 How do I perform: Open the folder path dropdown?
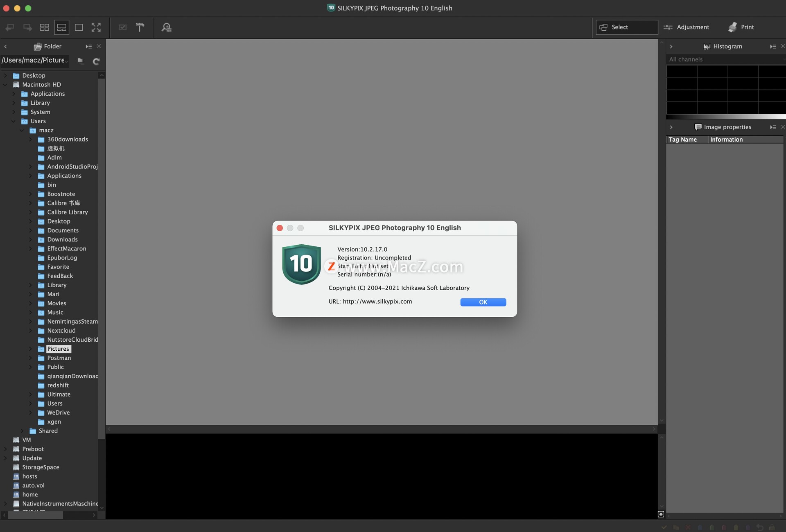67,62
